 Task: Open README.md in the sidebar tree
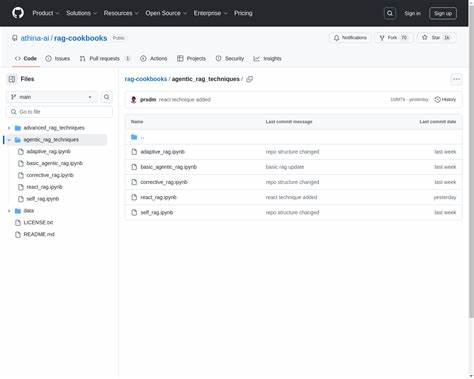click(39, 235)
